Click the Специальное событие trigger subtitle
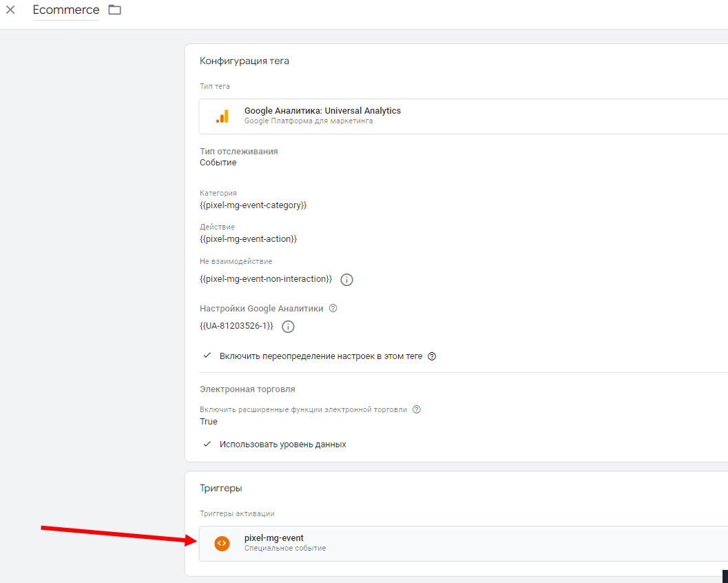The image size is (728, 583). point(285,548)
